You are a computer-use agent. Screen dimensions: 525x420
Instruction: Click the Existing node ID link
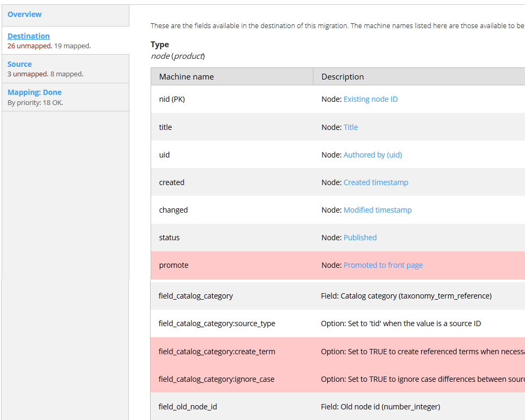pos(370,99)
